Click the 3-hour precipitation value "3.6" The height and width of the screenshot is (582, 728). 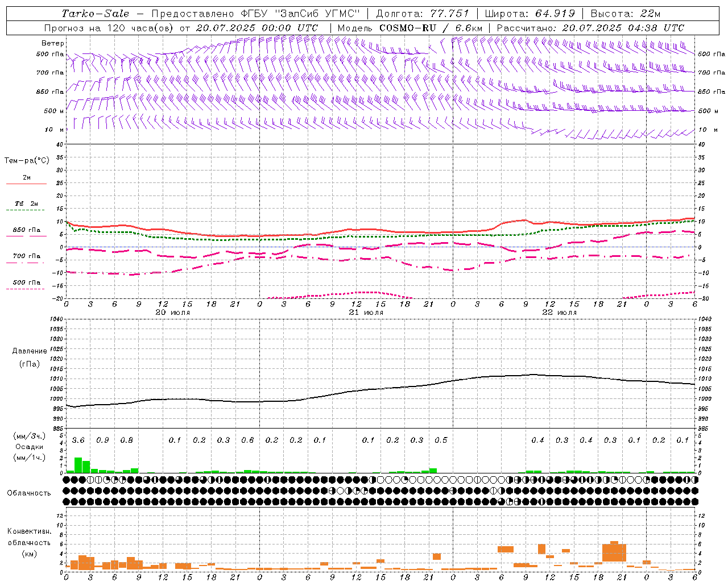point(78,440)
